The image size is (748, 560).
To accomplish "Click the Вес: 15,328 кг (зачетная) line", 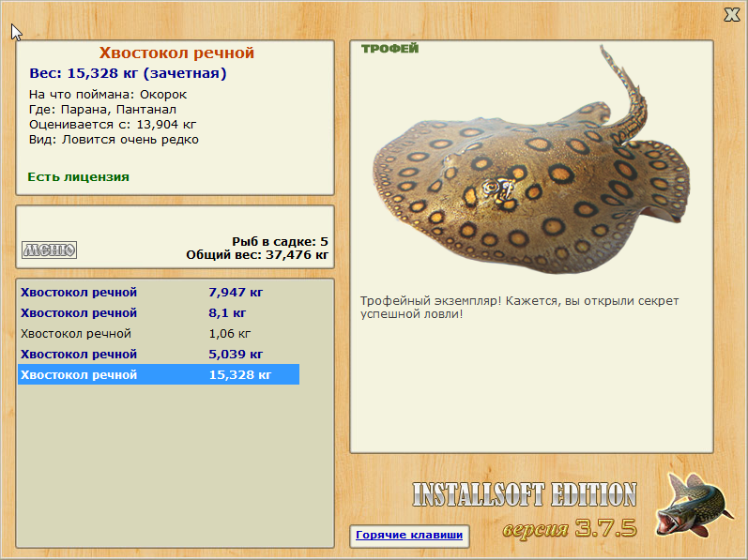I will tap(128, 73).
